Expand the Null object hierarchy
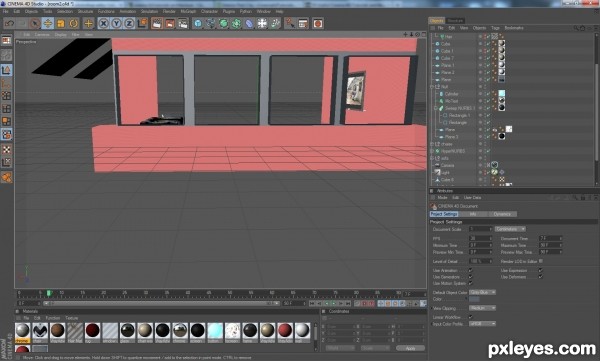Screen dimensions: 600x362 coord(432,87)
